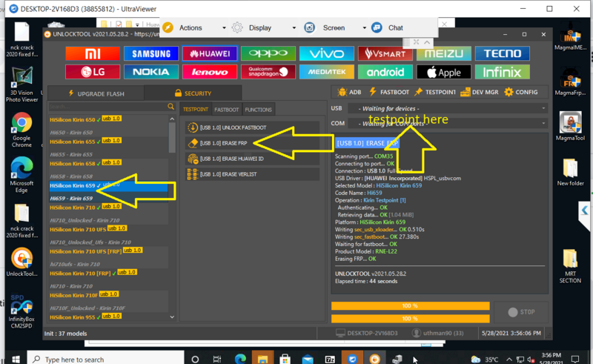Viewport: 593px width, 364px height.
Task: Click [USB 1.0] ERASE VERLIST button
Action: point(252,174)
